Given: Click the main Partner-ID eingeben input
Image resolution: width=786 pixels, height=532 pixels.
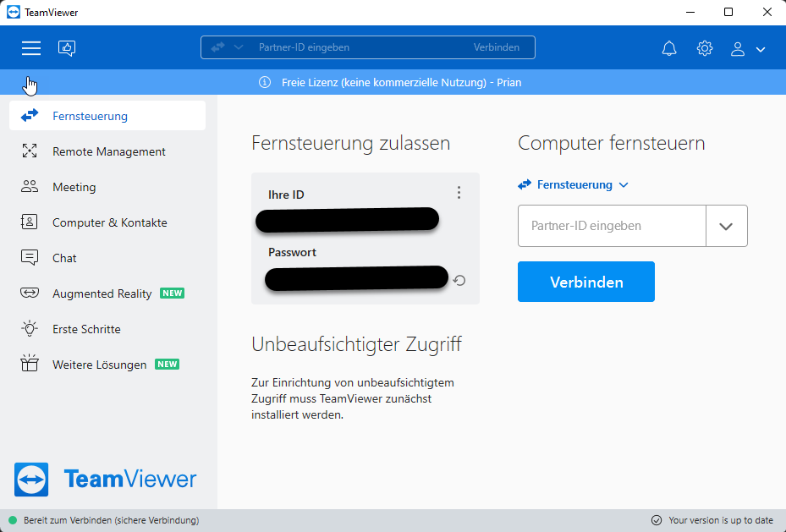Looking at the screenshot, I should pyautogui.click(x=612, y=226).
